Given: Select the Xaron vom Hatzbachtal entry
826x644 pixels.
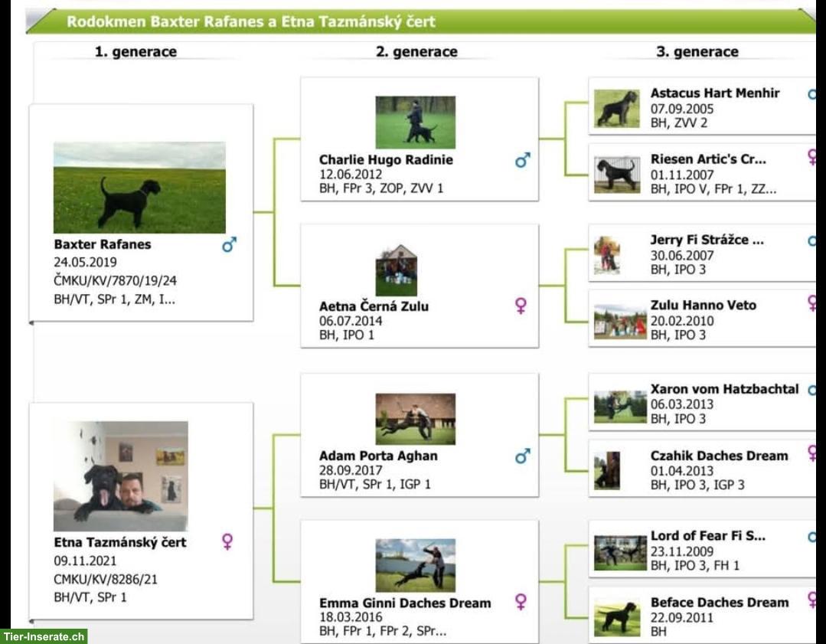Looking at the screenshot, I should [724, 389].
